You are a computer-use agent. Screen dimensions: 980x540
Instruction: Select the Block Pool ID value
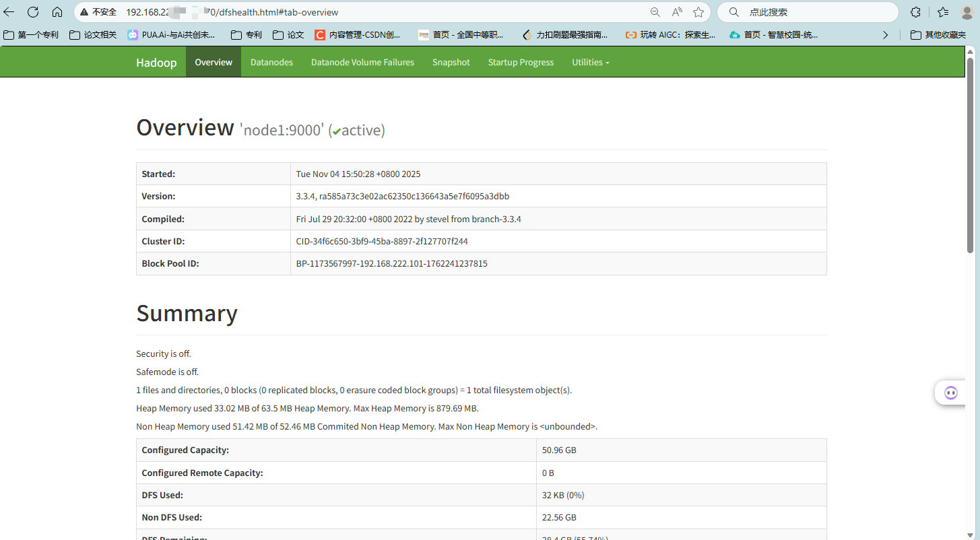click(392, 263)
